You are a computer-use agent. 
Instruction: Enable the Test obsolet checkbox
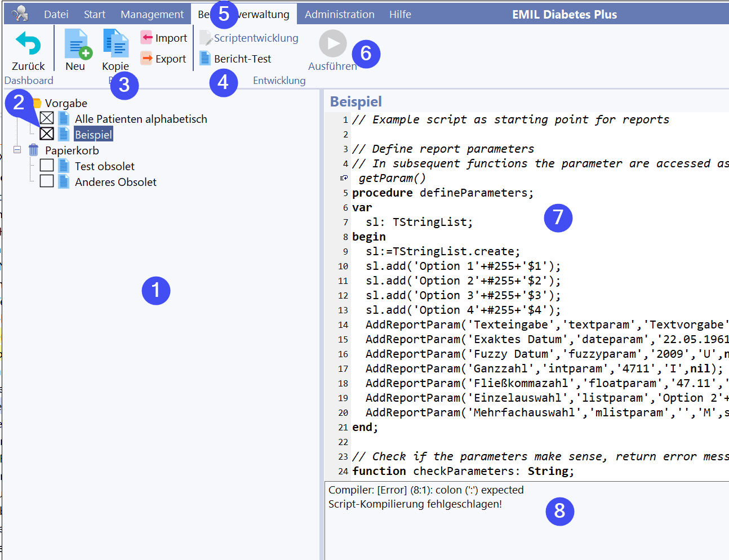pos(47,166)
